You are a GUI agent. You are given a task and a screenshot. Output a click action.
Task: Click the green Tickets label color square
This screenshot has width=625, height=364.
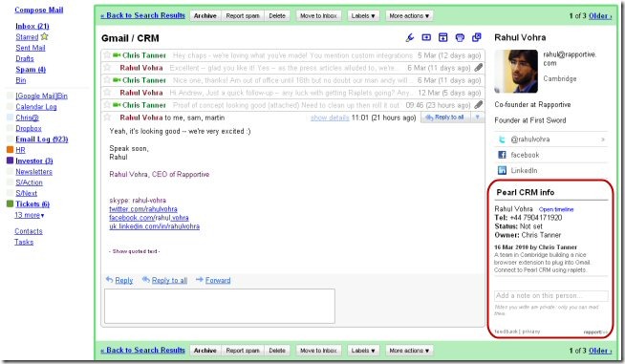coord(11,203)
